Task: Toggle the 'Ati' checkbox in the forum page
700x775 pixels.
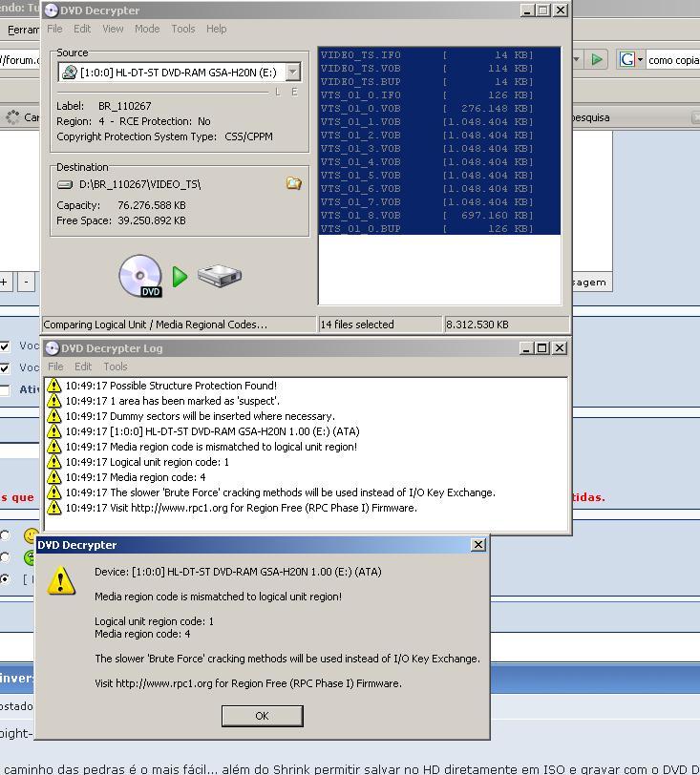Action: coord(5,390)
